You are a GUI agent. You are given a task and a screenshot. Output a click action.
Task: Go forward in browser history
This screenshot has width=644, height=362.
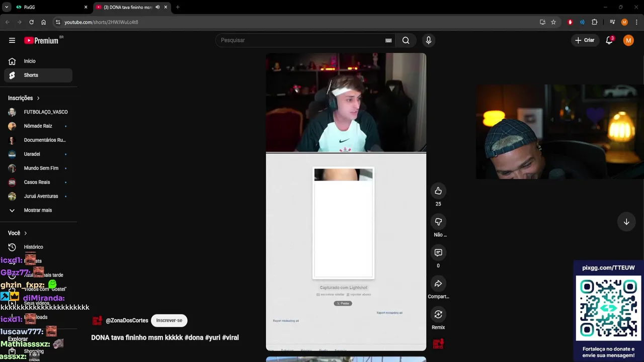[19, 22]
